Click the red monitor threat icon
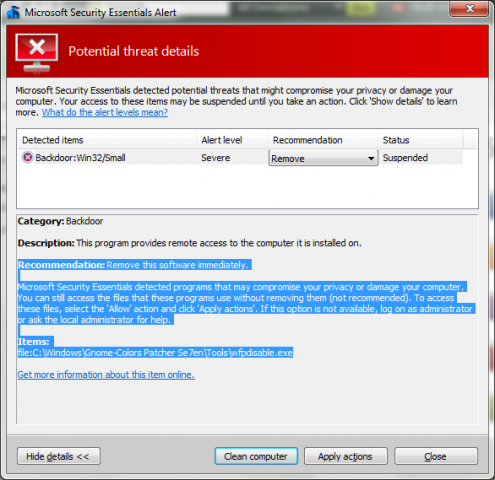The height and width of the screenshot is (480, 495). (x=37, y=53)
